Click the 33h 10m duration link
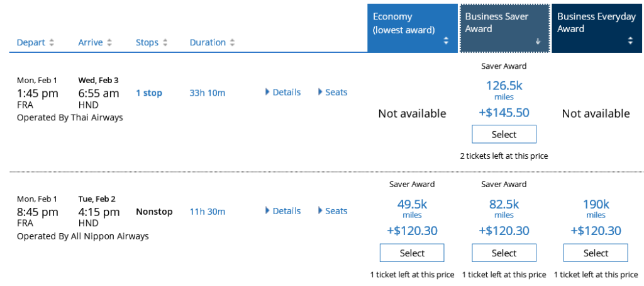644x286 pixels. (x=208, y=93)
